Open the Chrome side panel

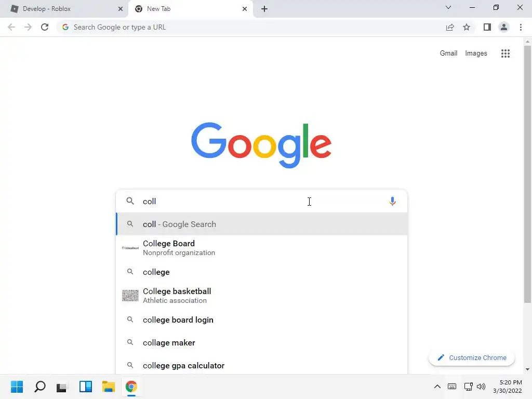tap(487, 27)
